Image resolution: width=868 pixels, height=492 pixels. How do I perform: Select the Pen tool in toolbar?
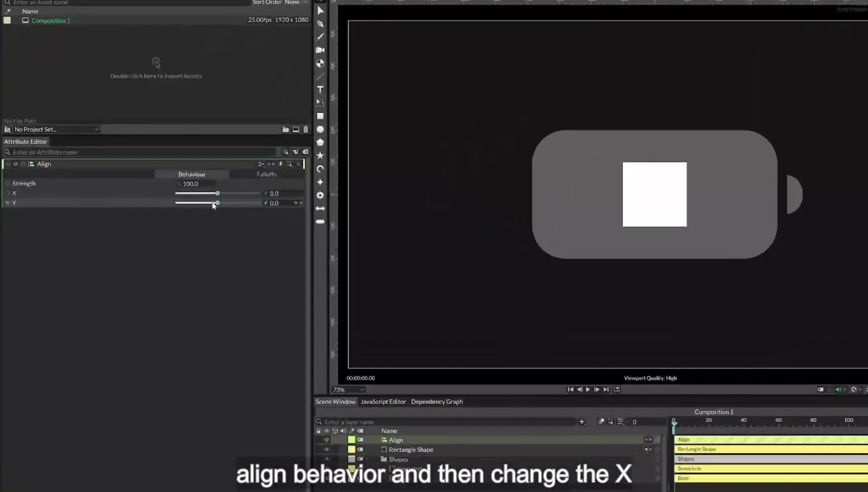[x=321, y=24]
